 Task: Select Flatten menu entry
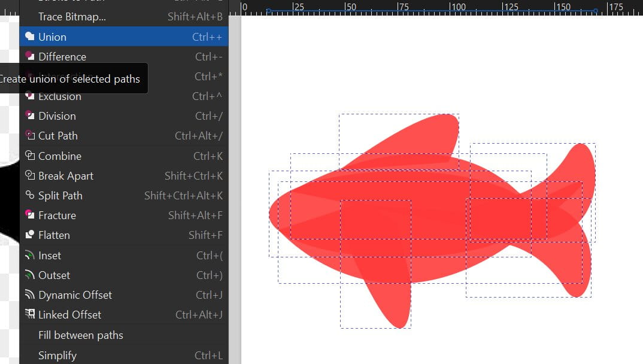coord(124,235)
